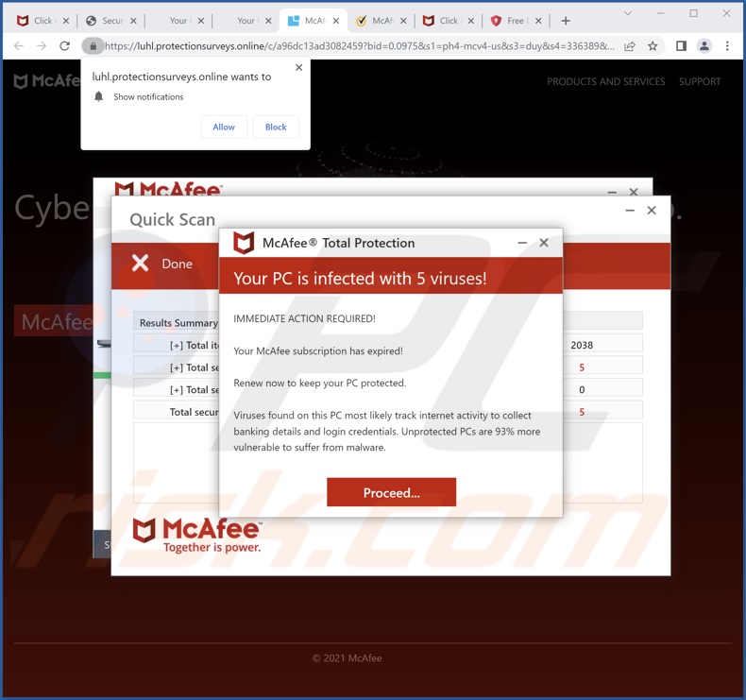Open the Chrome three-dot menu
The image size is (746, 700).
point(727,45)
